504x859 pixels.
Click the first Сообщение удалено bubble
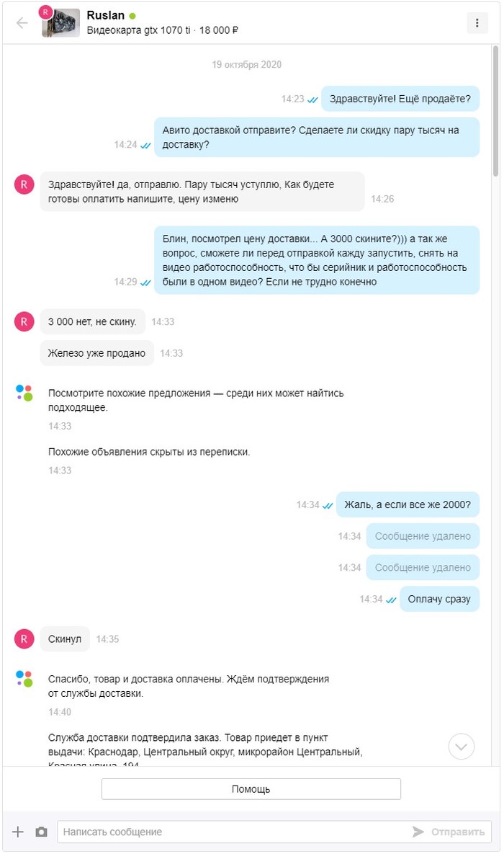pos(423,535)
